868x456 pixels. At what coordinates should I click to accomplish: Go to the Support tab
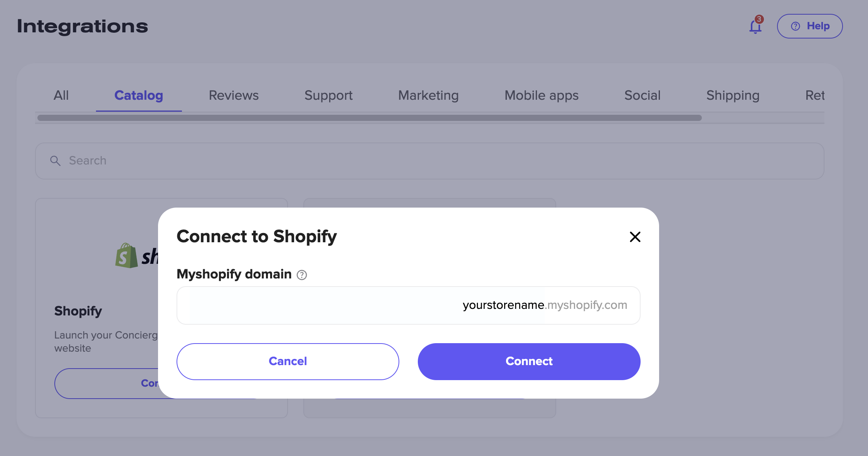[328, 96]
